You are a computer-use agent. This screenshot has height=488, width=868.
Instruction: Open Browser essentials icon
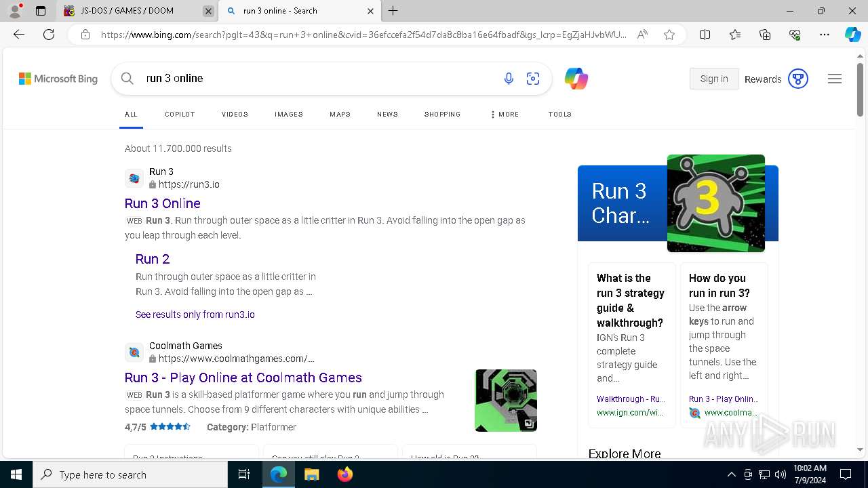click(795, 35)
